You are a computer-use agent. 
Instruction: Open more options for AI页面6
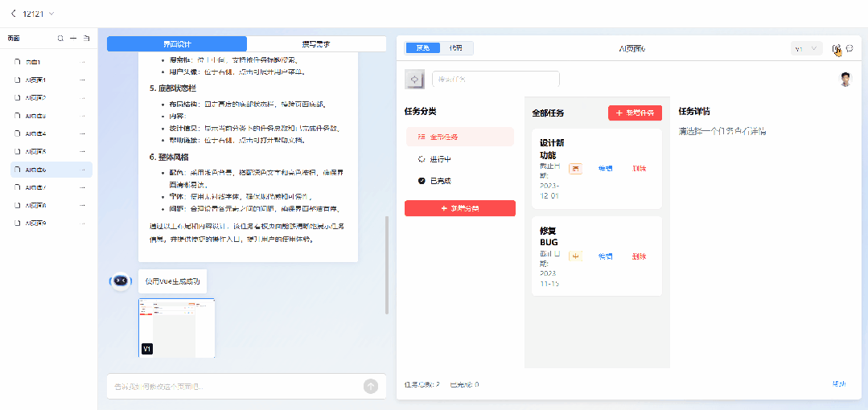pos(83,170)
